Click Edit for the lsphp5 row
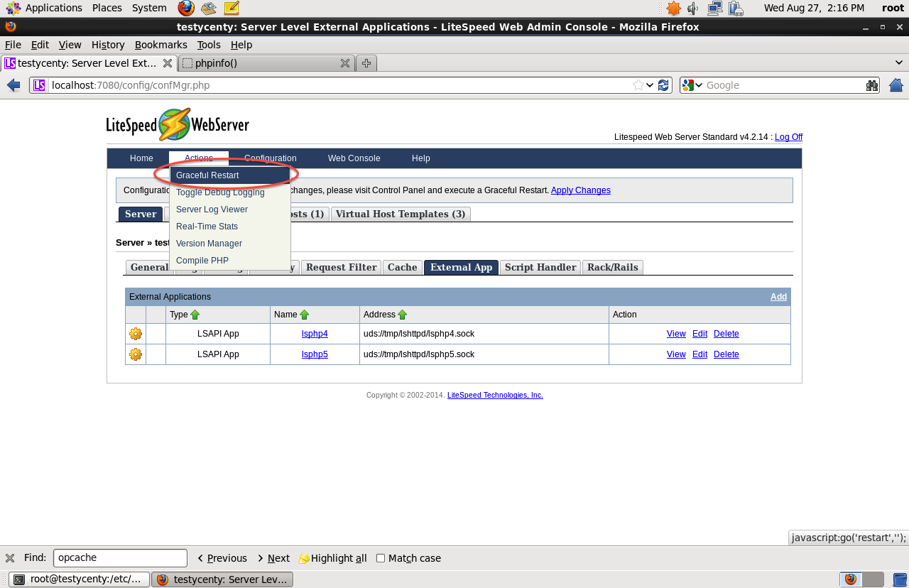909x588 pixels. [x=700, y=354]
